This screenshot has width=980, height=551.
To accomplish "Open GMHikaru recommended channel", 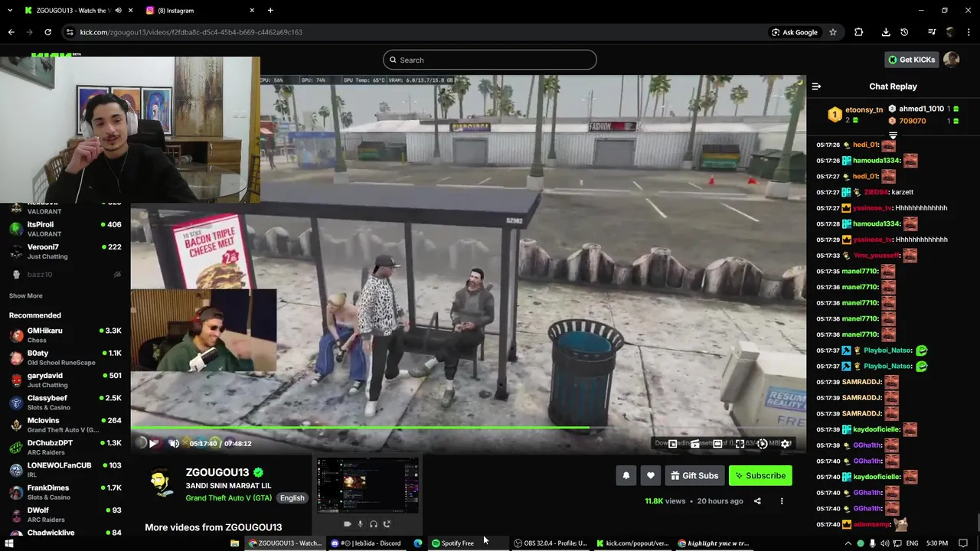I will [x=65, y=335].
